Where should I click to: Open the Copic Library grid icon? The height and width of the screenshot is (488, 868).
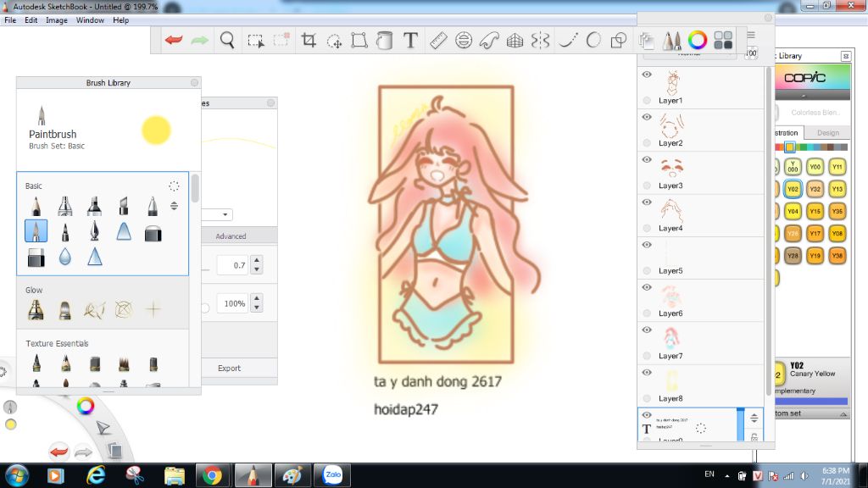point(723,41)
